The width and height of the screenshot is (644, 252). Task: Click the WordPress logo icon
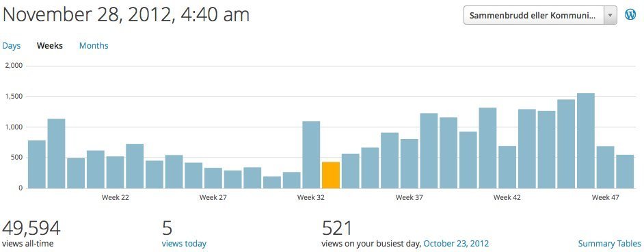pyautogui.click(x=630, y=15)
